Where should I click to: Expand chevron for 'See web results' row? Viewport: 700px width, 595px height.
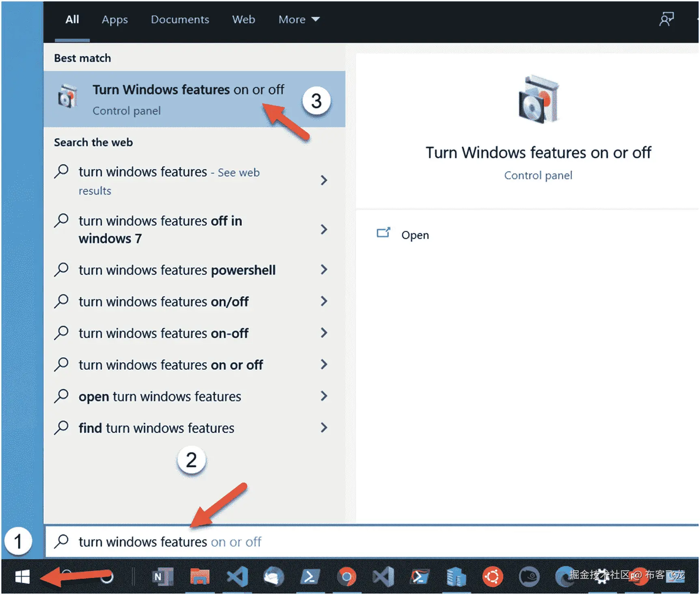[x=324, y=180]
